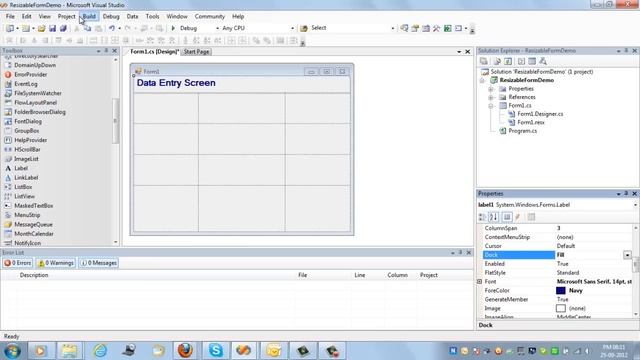Click View Class Diagram icon in Solution Explorer
The image size is (640, 360).
pyautogui.click(x=543, y=61)
